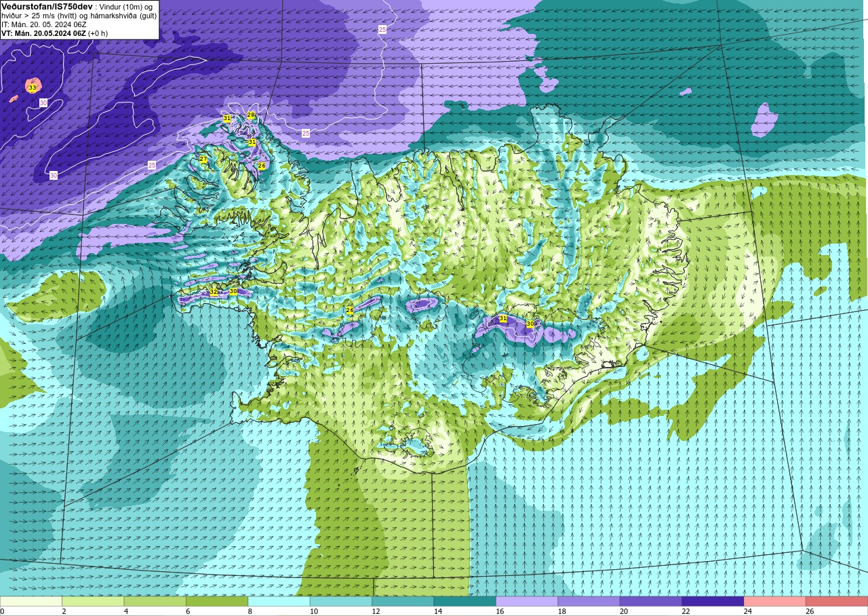Select the 14–16 m/s dark teal legend swatch

click(465, 602)
